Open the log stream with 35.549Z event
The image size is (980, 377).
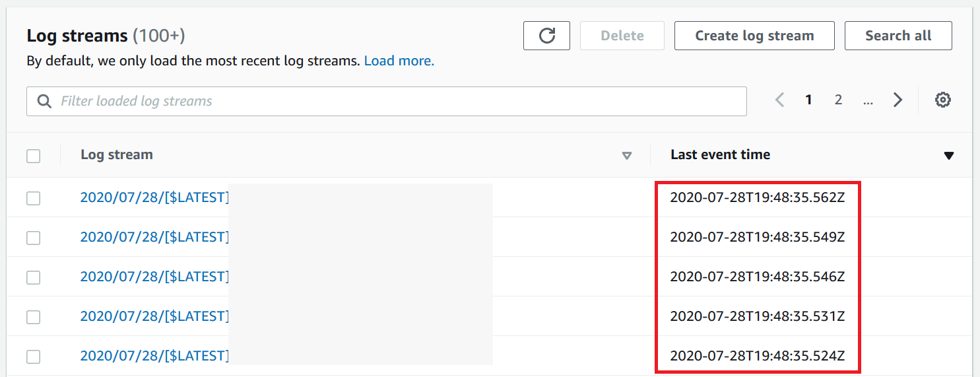[x=154, y=237]
